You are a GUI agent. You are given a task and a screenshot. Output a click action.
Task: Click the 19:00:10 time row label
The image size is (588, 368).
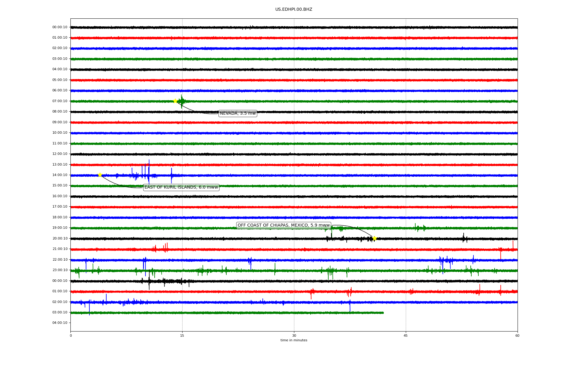[60, 228]
